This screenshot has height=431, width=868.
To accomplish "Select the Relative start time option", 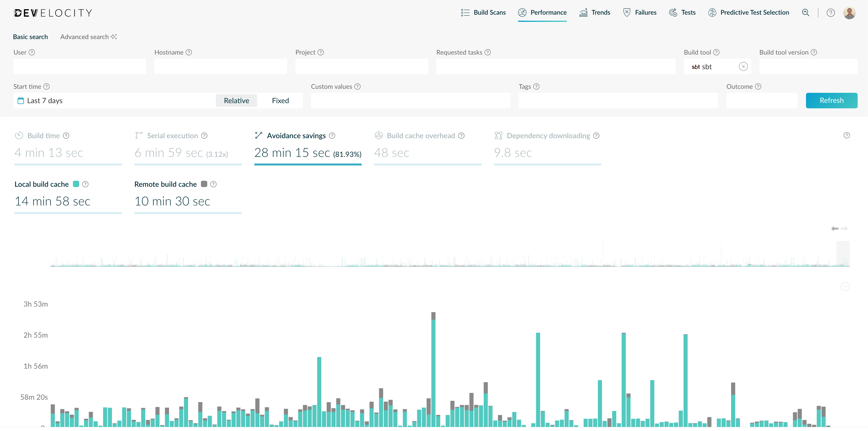I will click(x=236, y=100).
